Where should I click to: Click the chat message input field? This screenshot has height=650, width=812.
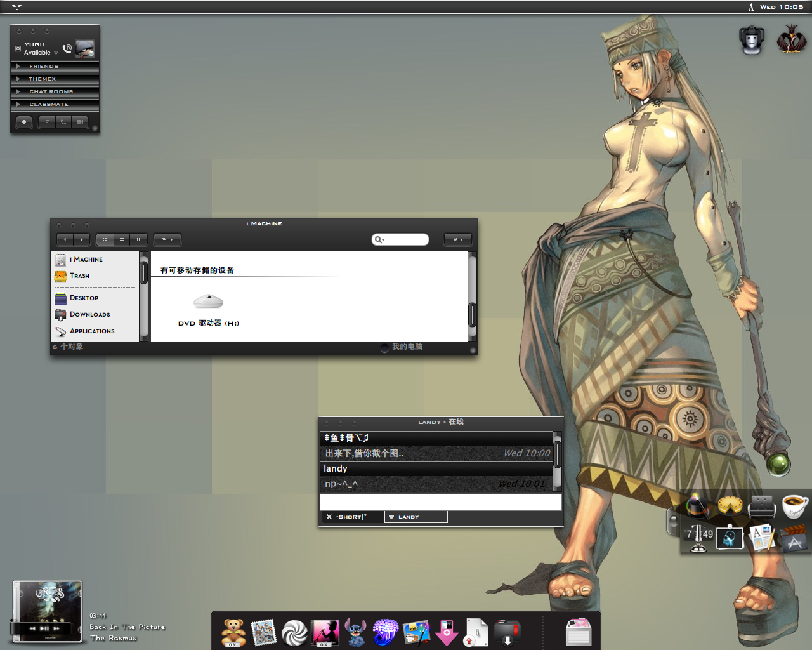pos(441,502)
